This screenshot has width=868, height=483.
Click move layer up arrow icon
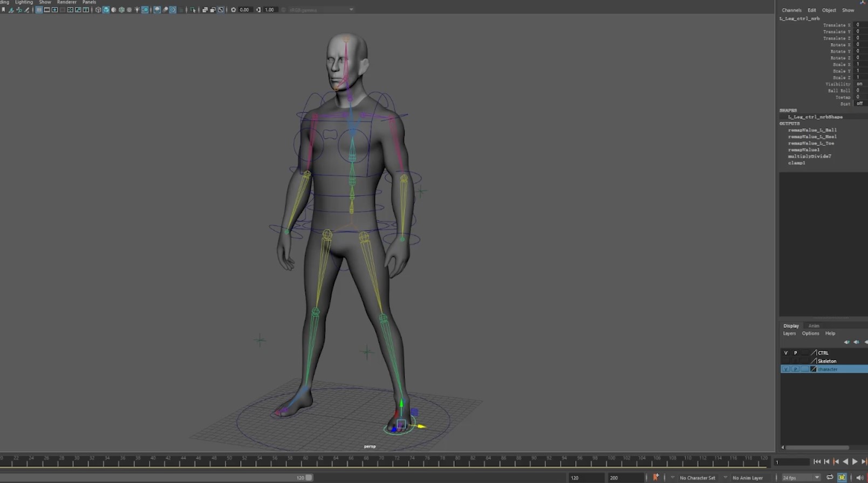(x=846, y=342)
